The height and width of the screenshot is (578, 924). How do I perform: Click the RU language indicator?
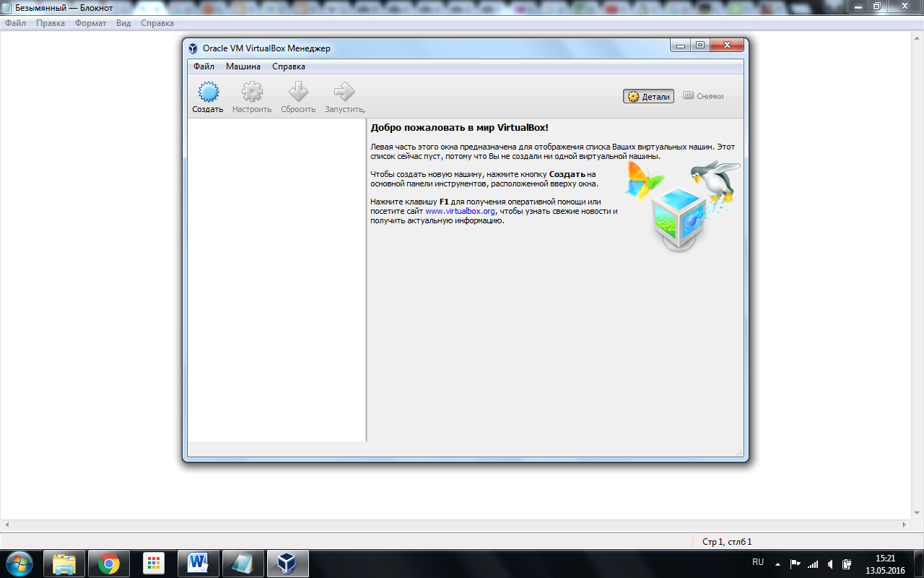coord(758,561)
